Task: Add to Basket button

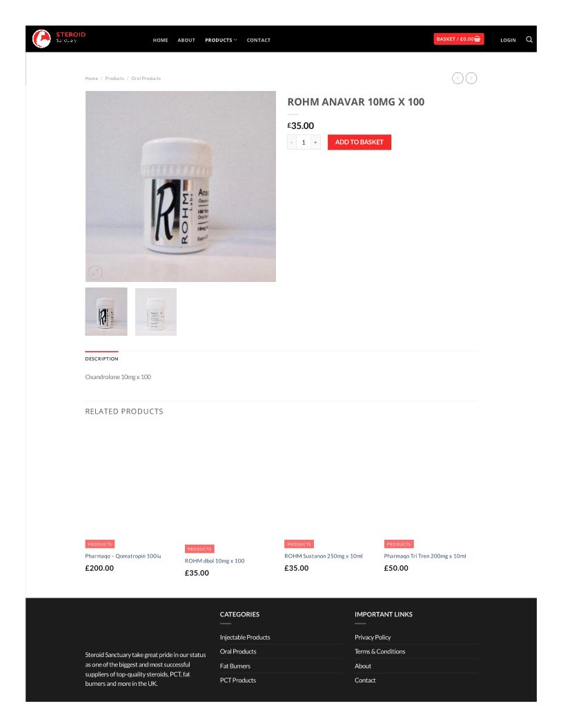Action: [359, 142]
